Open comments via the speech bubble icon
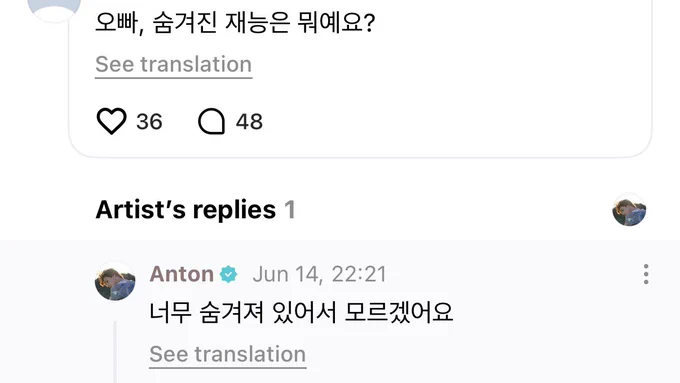This screenshot has height=383, width=680. (x=211, y=121)
